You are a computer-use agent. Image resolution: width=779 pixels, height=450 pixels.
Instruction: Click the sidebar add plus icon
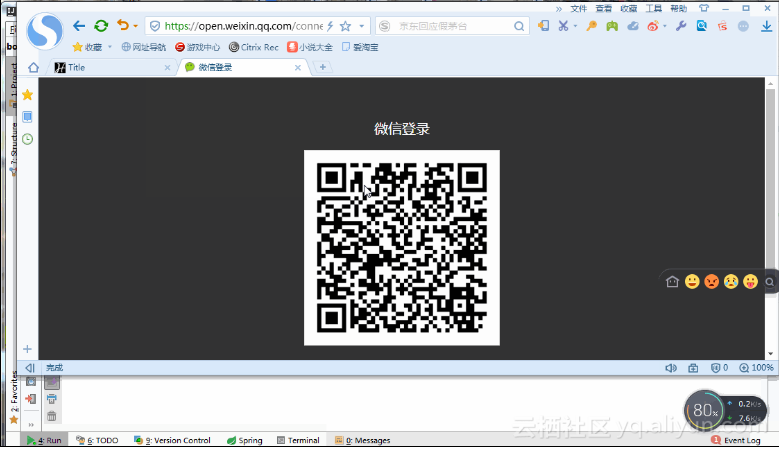(x=27, y=349)
